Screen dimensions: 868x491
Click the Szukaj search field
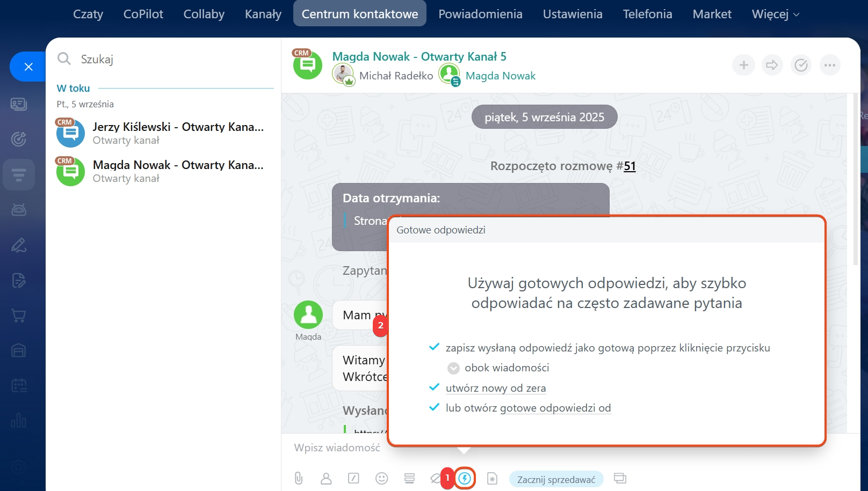(172, 59)
